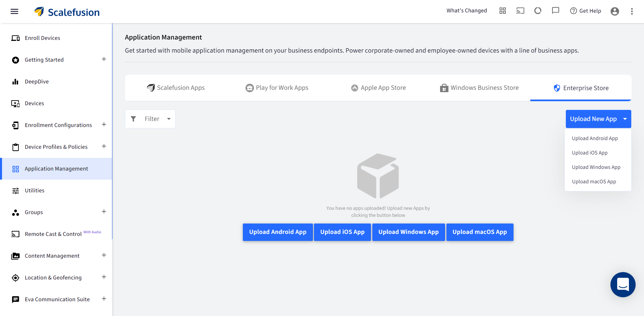Expand Device Profiles & Policies submenu
Image resolution: width=644 pixels, height=316 pixels.
click(x=104, y=146)
